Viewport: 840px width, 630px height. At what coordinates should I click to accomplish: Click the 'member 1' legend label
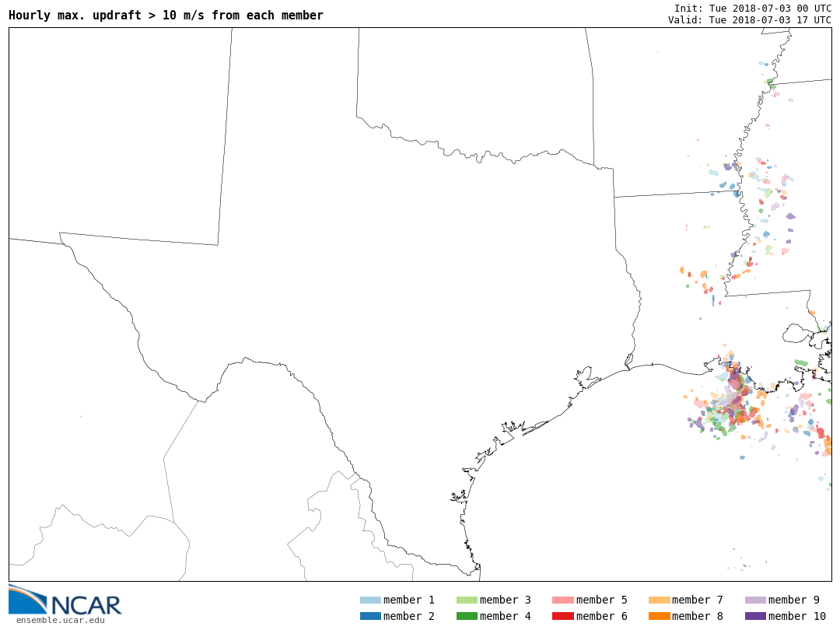click(x=409, y=600)
